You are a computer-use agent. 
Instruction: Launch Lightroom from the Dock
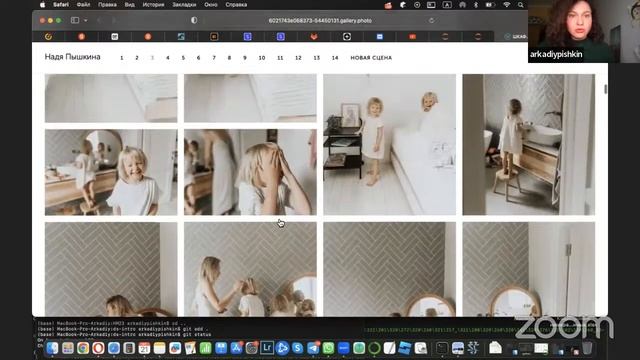[x=267, y=348]
